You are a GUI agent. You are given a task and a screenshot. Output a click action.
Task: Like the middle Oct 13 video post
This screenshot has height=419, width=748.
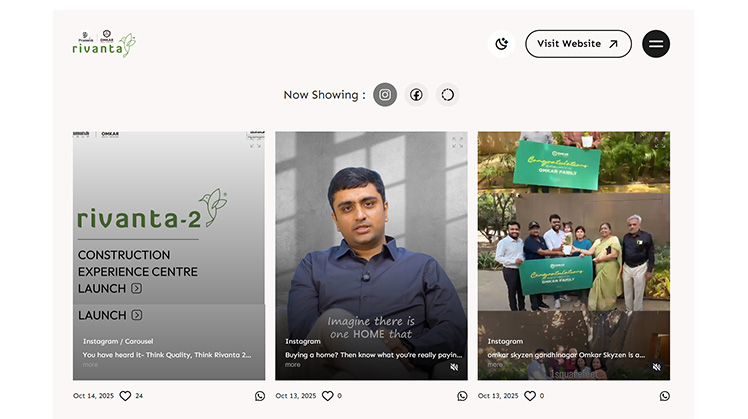pos(327,396)
